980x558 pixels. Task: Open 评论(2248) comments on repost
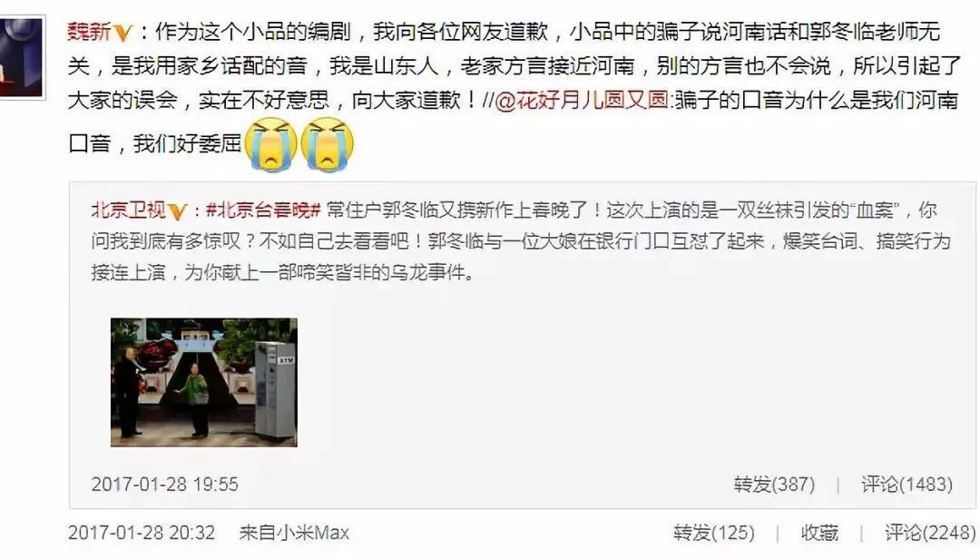coord(930,533)
